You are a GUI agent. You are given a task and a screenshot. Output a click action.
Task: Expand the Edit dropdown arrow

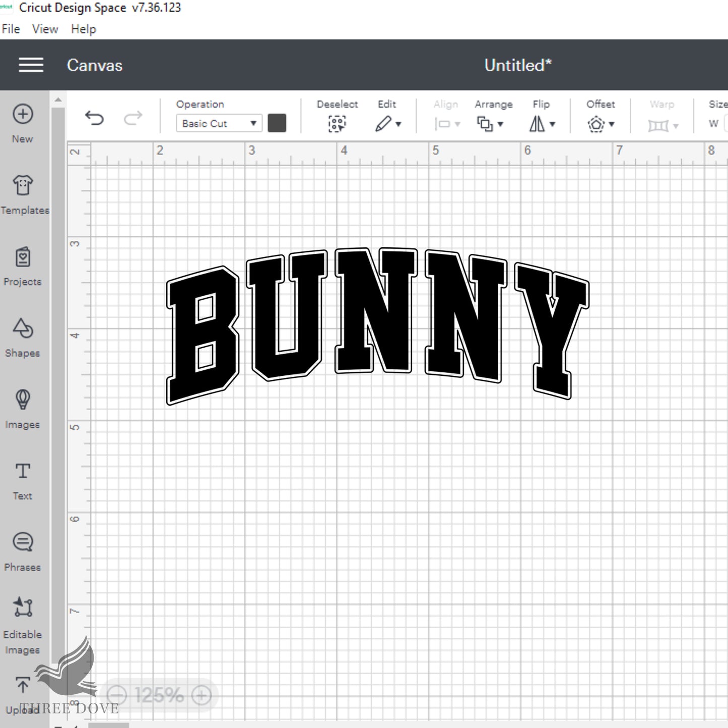click(399, 124)
